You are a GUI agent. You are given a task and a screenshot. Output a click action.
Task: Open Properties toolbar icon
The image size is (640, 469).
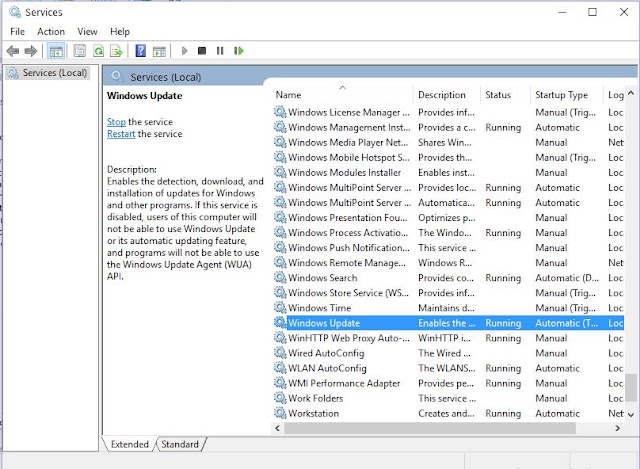pyautogui.click(x=80, y=51)
